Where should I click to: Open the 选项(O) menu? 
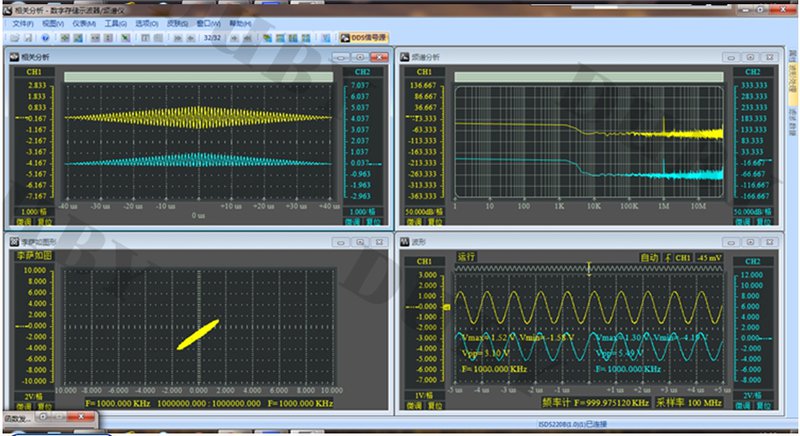(x=146, y=23)
